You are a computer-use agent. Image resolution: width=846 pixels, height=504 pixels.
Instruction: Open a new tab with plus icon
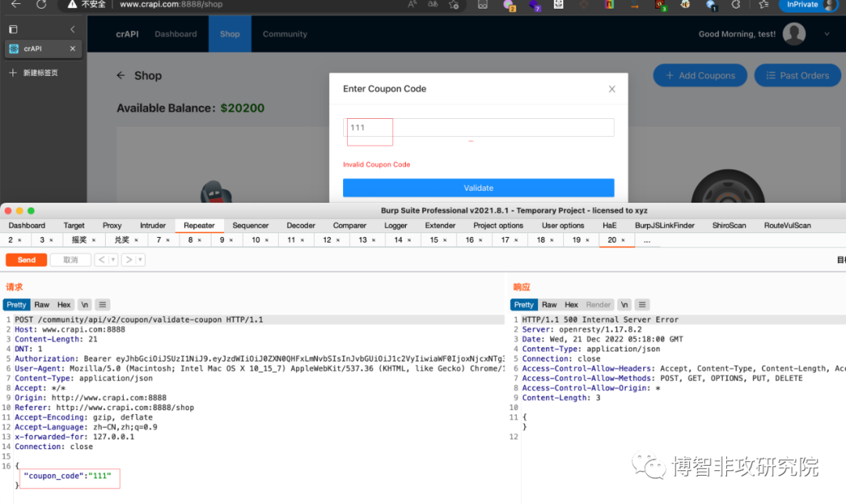[13, 72]
